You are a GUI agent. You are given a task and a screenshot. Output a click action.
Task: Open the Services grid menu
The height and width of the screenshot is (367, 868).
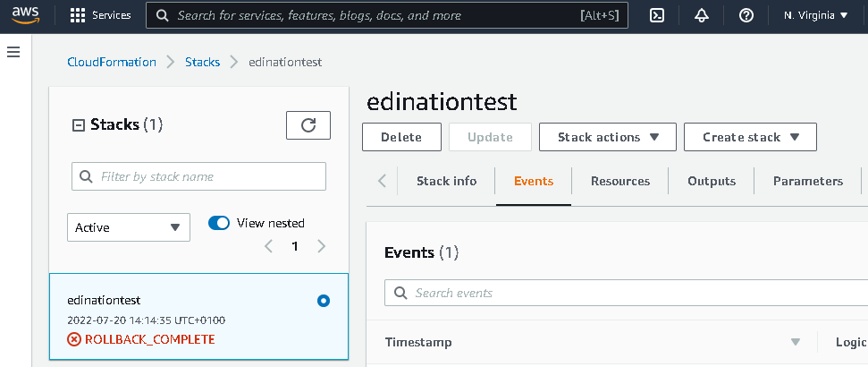[x=78, y=15]
